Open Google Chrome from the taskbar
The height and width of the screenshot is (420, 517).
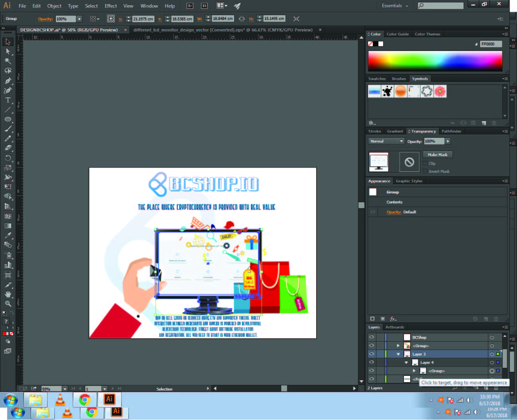click(84, 400)
